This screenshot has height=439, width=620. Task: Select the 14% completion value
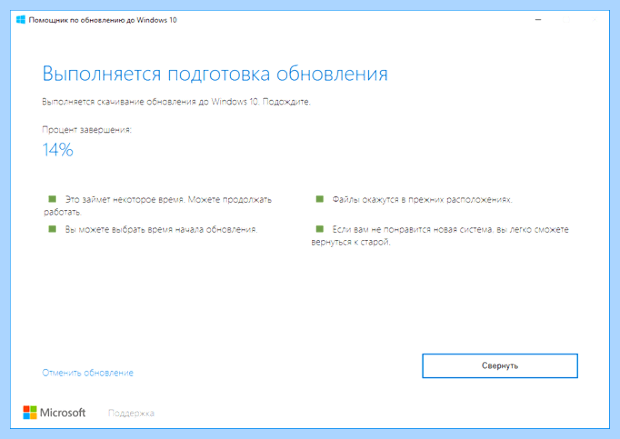click(58, 150)
